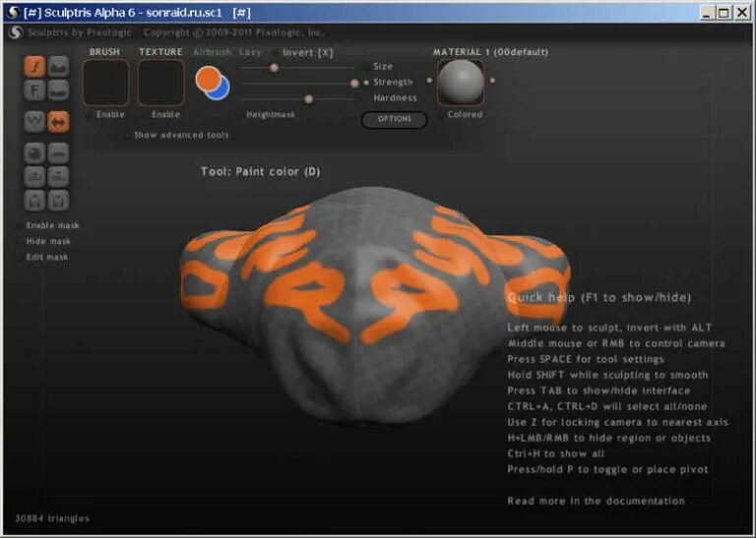Click 'Read more in the documentation' link
The height and width of the screenshot is (538, 756).
tap(596, 501)
